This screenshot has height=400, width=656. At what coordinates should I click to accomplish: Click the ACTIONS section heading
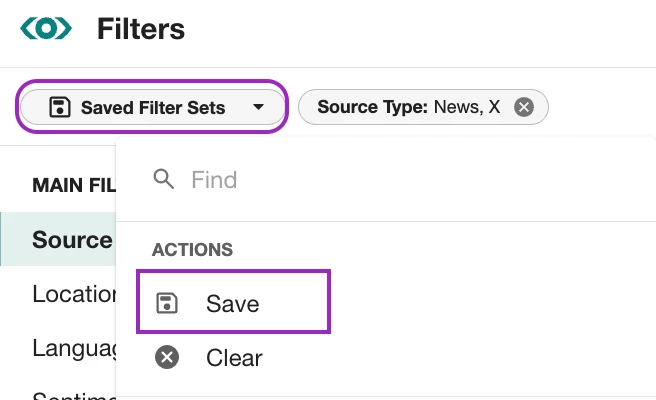(192, 249)
